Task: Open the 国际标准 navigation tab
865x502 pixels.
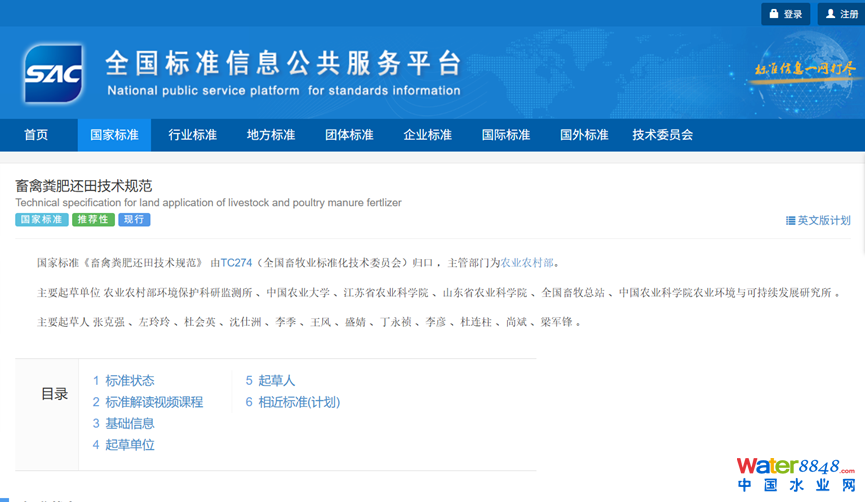Action: 505,135
